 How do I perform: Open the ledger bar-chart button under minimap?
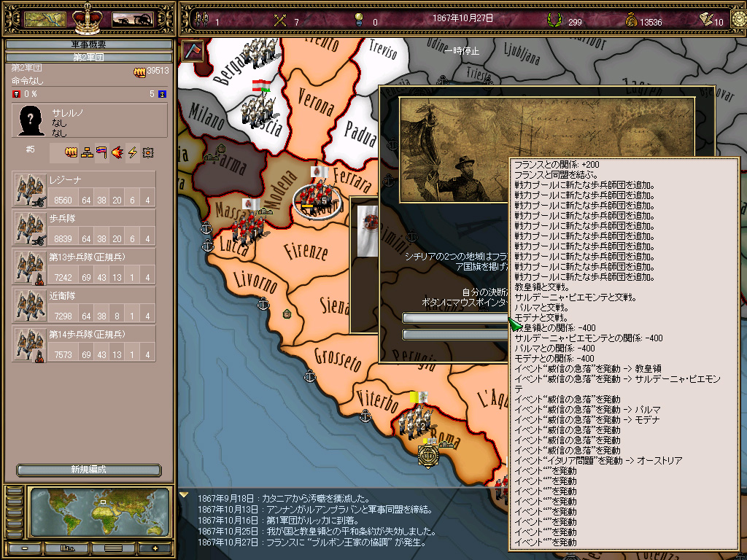click(x=66, y=548)
